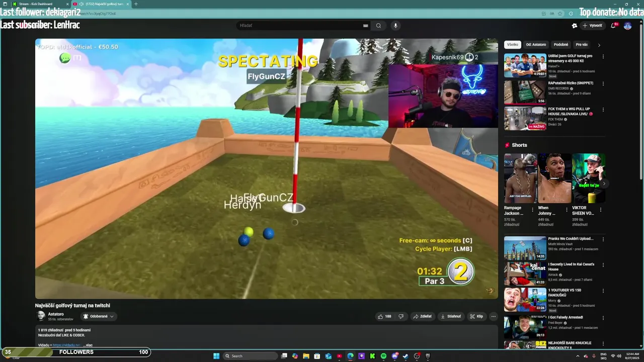Open options menu for GOLF turnaj video

(603, 57)
